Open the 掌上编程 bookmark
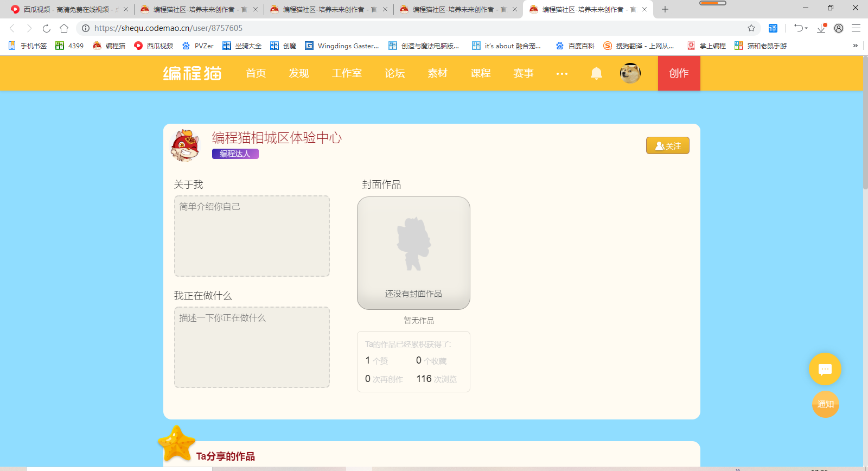 pos(706,46)
